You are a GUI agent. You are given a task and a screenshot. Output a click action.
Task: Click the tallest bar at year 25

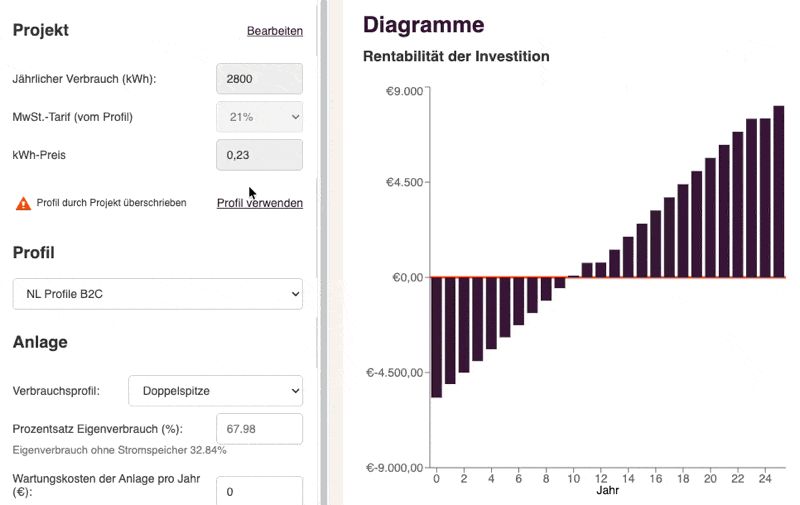(778, 191)
